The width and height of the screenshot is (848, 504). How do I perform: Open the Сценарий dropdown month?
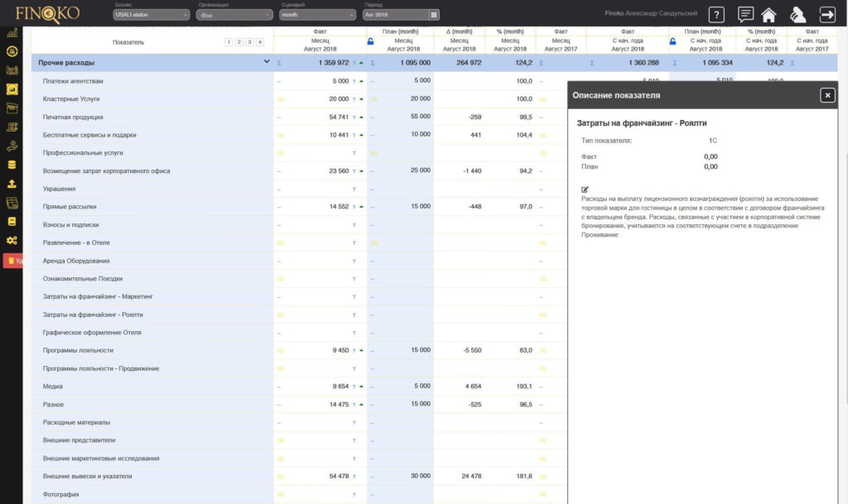click(317, 15)
